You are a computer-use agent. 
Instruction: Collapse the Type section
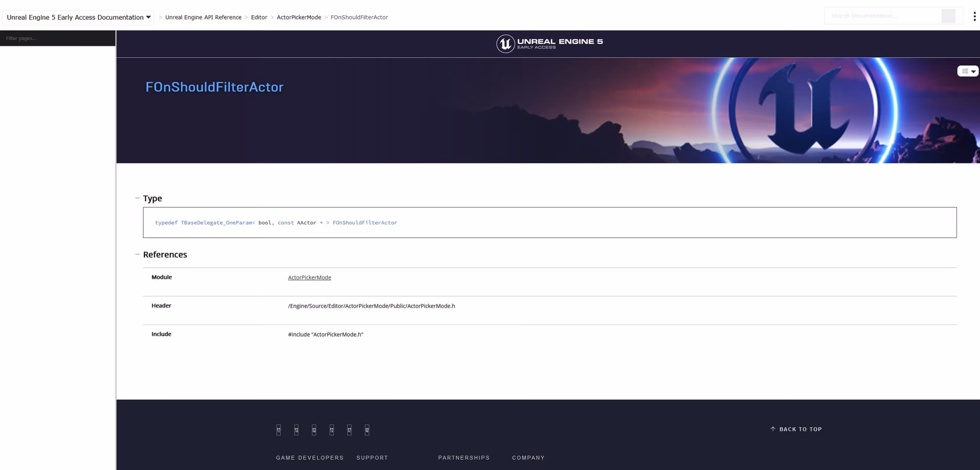click(137, 198)
